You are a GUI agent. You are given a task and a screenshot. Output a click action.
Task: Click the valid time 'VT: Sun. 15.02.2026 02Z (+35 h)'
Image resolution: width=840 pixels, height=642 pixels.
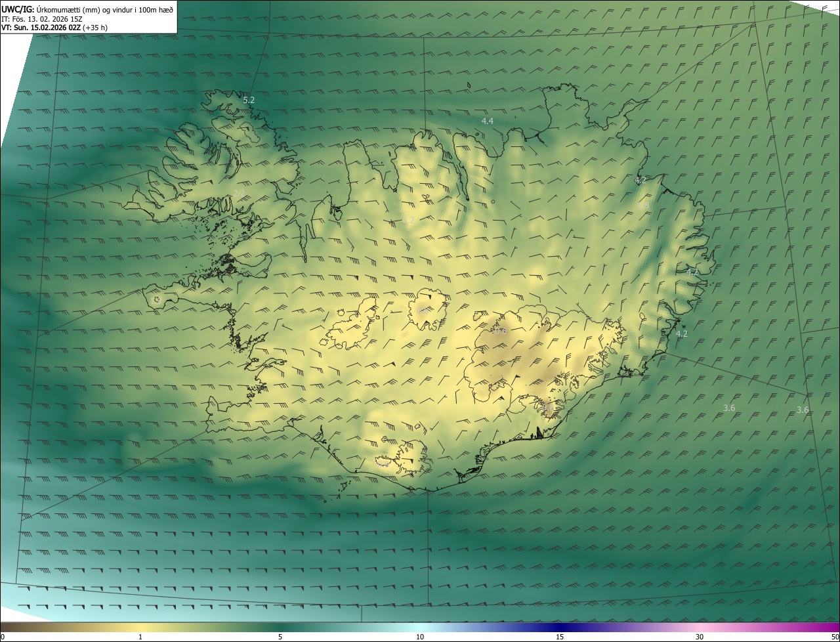(54, 28)
